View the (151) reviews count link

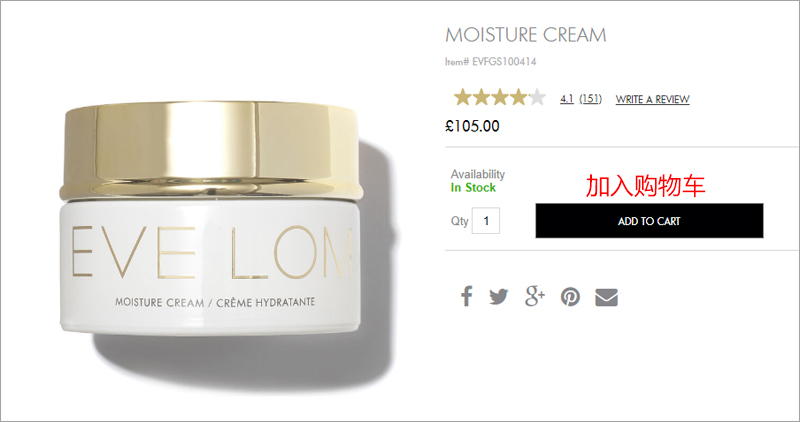pyautogui.click(x=590, y=99)
